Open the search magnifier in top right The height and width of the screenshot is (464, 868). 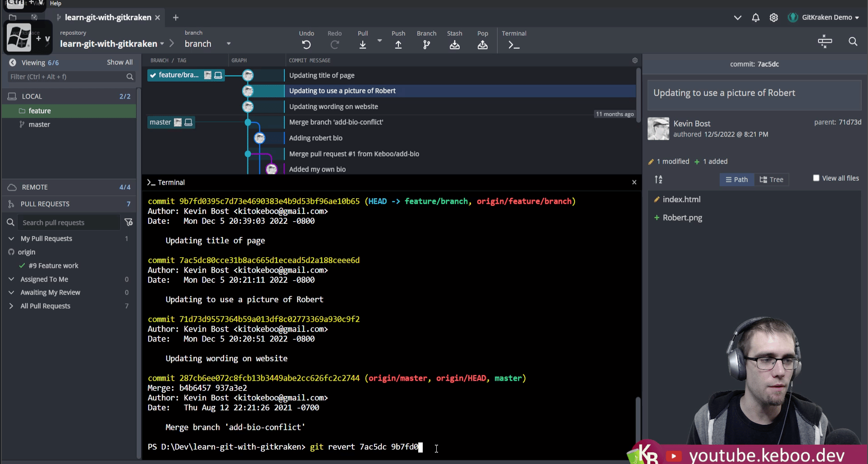coord(853,41)
